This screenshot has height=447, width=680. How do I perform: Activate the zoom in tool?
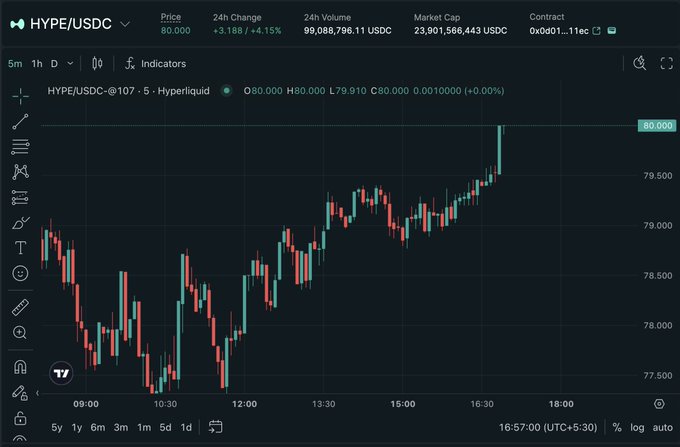pos(20,333)
